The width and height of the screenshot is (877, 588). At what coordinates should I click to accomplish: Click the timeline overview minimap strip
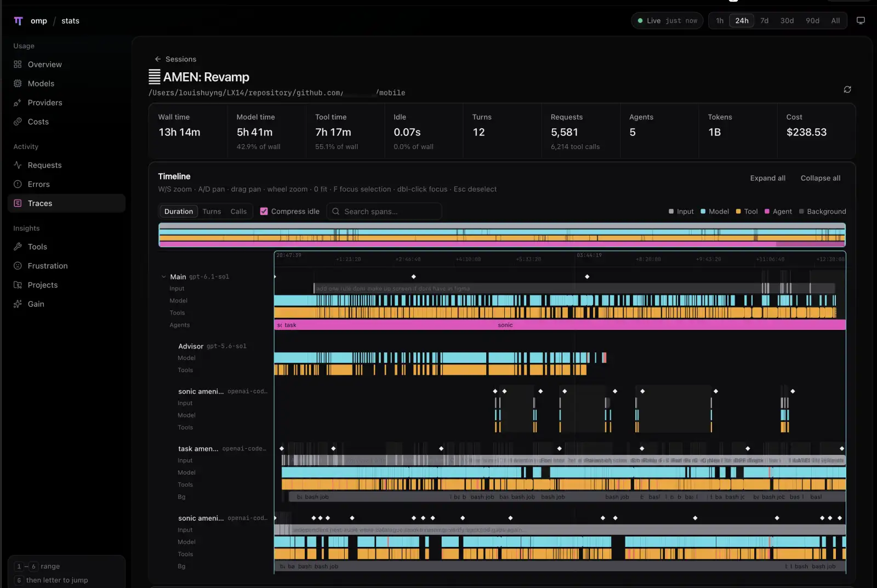(x=502, y=235)
